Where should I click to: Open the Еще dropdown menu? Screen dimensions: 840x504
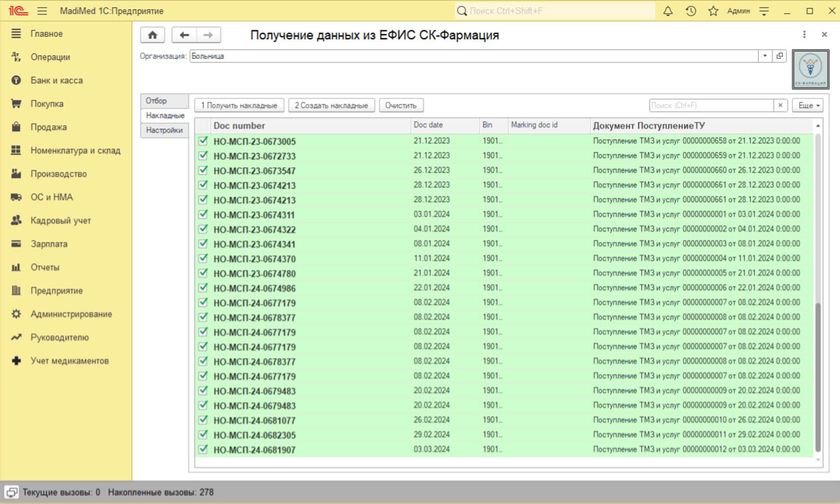click(807, 105)
